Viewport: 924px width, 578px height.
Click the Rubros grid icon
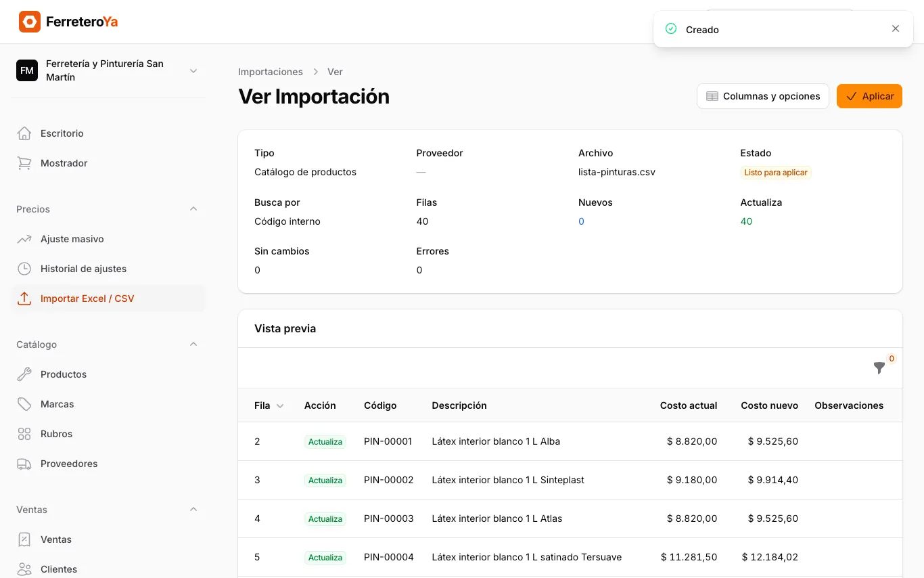24,434
